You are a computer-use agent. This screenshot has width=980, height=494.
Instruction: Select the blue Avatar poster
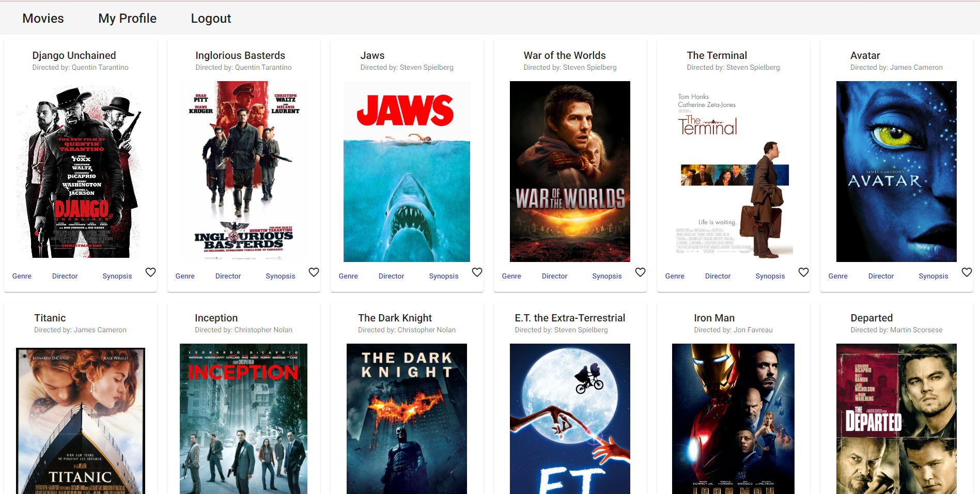(896, 172)
